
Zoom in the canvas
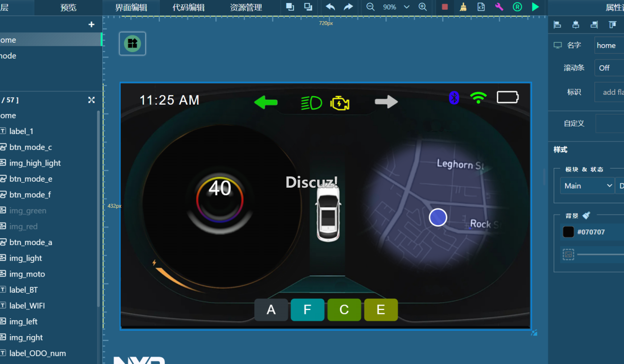click(x=422, y=7)
